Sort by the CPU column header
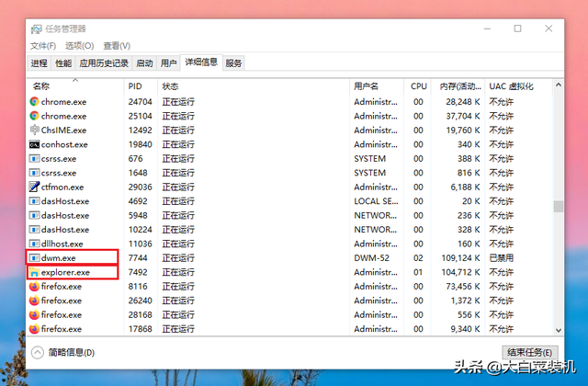588x386 pixels. coord(418,86)
